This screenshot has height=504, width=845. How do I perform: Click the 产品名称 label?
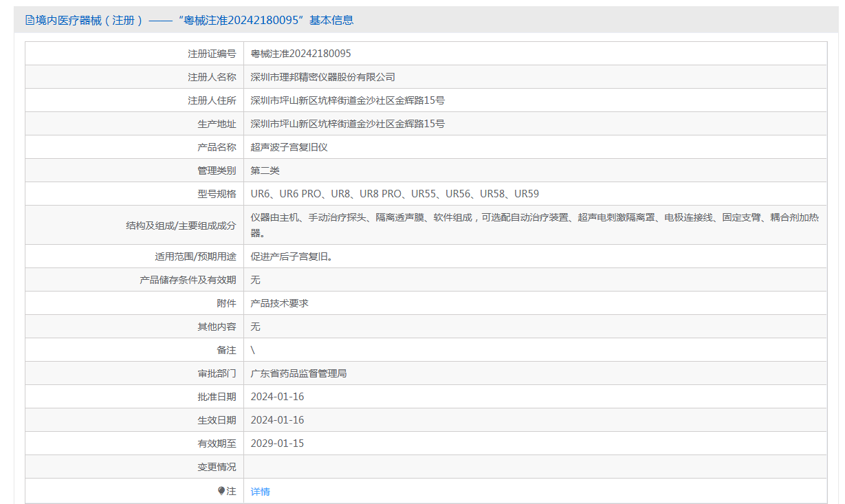coord(217,147)
